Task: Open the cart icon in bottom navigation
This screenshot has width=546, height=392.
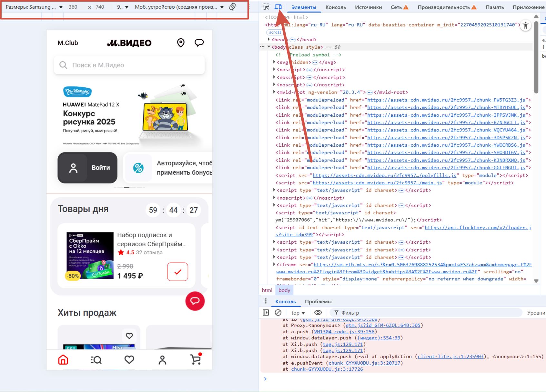Action: click(196, 359)
